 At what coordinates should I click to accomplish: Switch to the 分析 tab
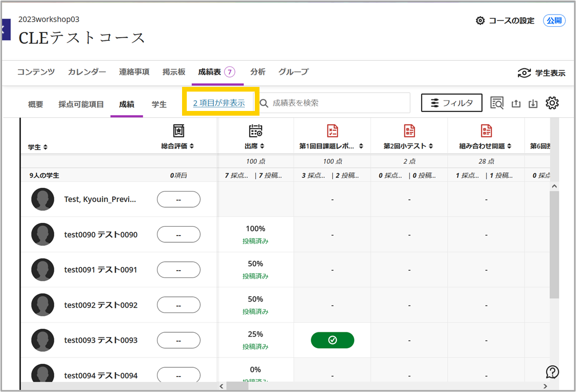[x=257, y=72]
